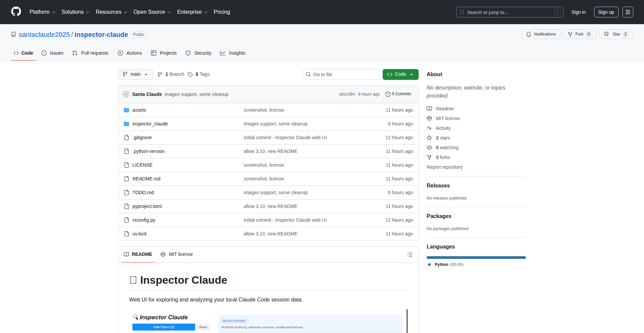644x333 pixels.
Task: Open the main branch selector dropdown
Action: tap(135, 74)
